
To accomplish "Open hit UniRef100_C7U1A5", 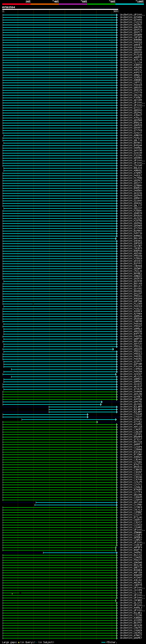I will (131, 414).
